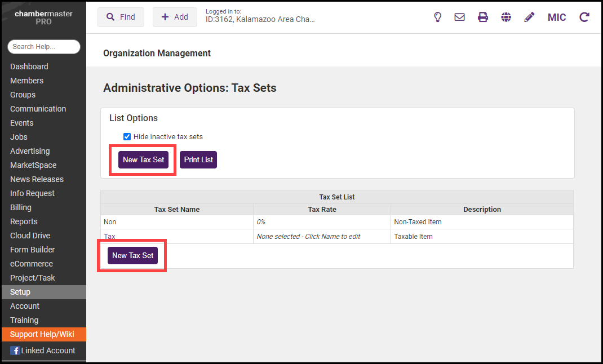Open the Add button
The image size is (603, 364).
(175, 17)
